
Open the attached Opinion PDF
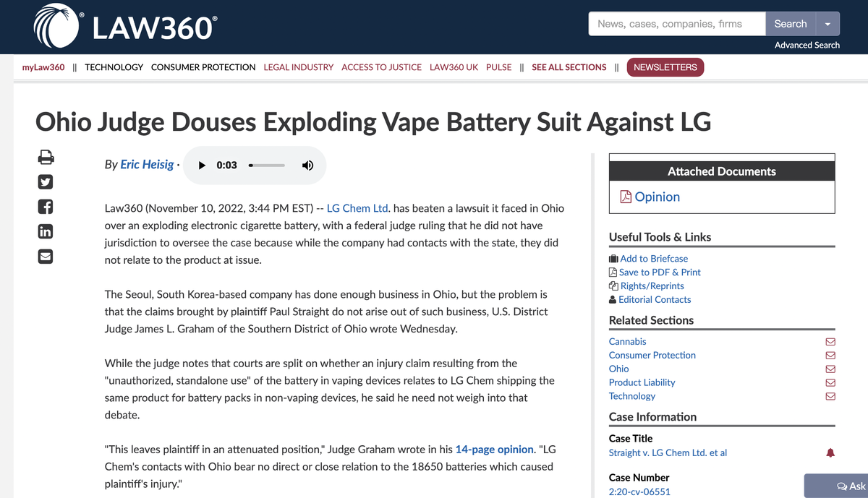point(650,197)
